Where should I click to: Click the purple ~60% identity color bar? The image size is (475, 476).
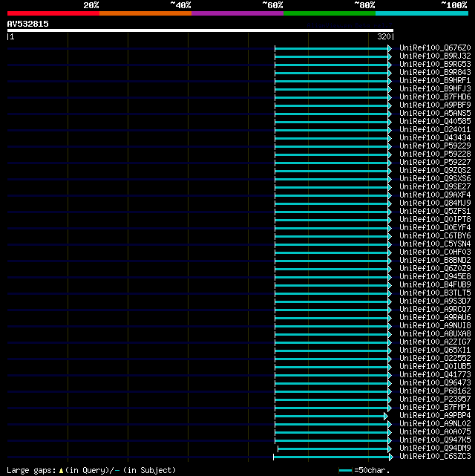pyautogui.click(x=237, y=13)
